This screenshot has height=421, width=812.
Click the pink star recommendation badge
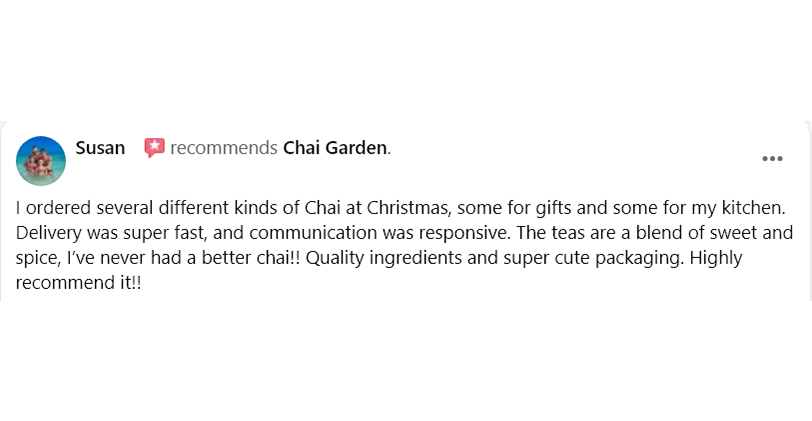point(154,148)
